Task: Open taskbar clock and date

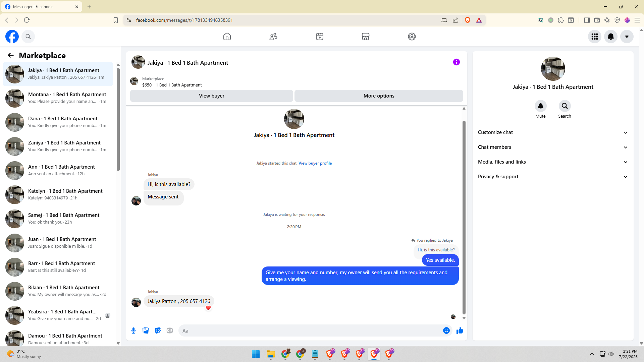Action: tap(628, 354)
